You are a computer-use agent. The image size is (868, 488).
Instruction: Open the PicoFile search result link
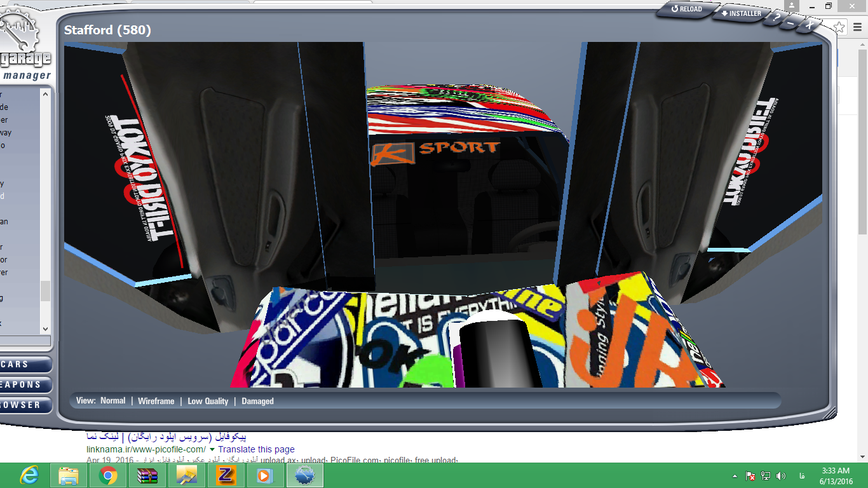[166, 437]
